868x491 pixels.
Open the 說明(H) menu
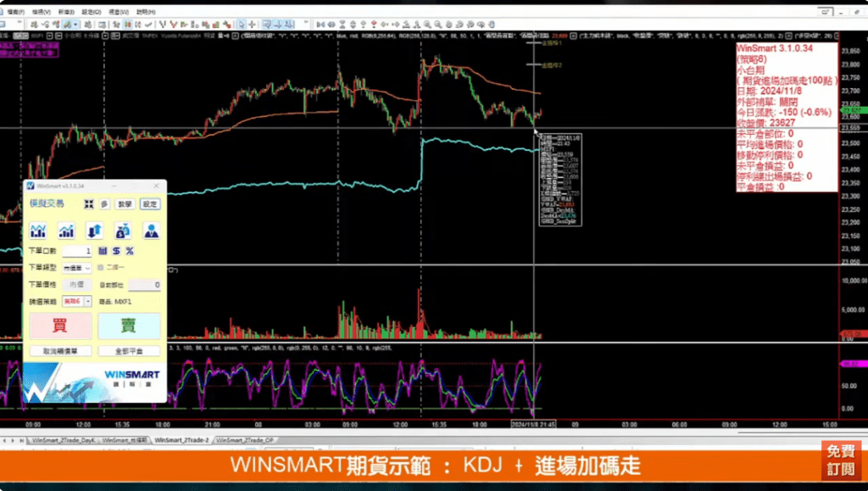tap(146, 12)
